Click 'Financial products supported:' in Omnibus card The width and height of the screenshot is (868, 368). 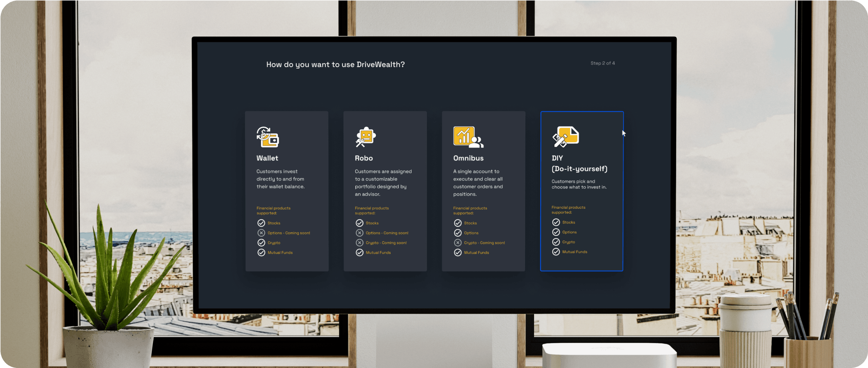(x=470, y=211)
